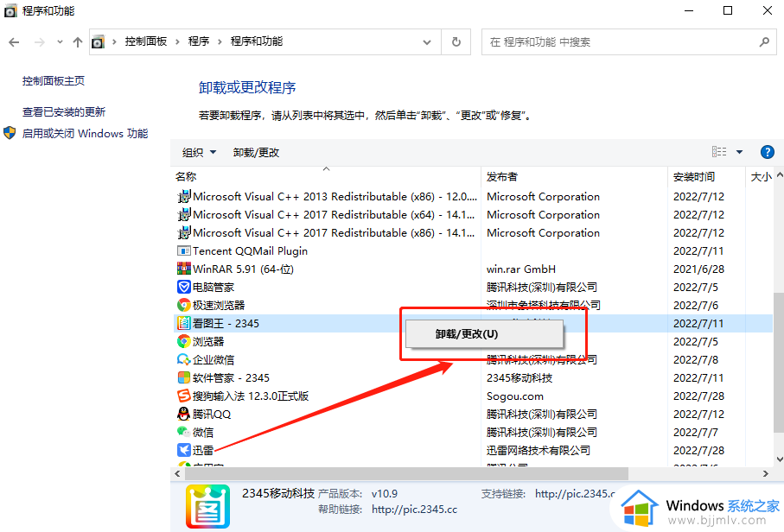This screenshot has height=532, width=784.
Task: Select the 腾讯QQ icon
Action: [184, 414]
